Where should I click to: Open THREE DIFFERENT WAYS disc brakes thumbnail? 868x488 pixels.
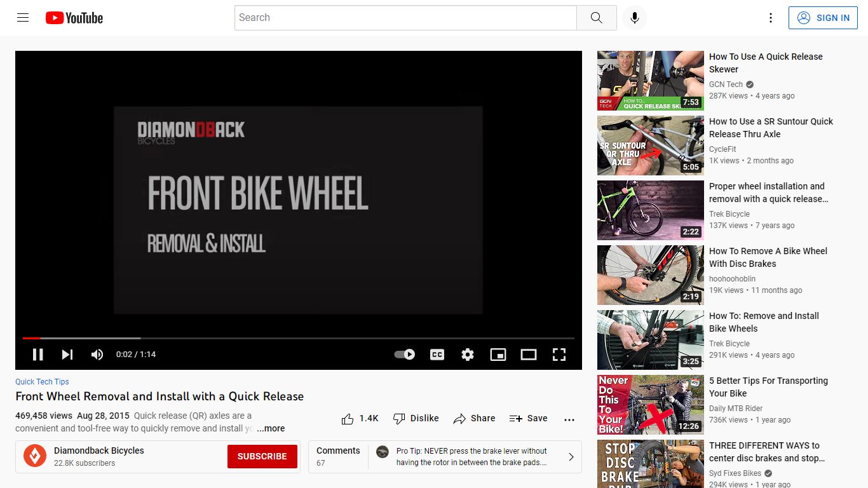[651, 464]
